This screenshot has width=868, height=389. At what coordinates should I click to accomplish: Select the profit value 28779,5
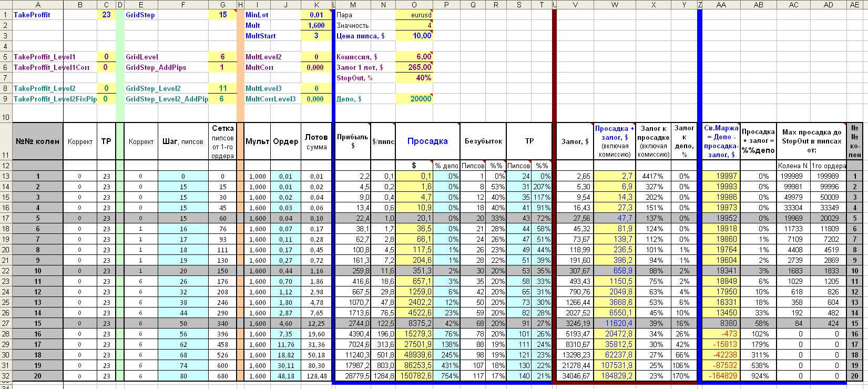click(353, 376)
